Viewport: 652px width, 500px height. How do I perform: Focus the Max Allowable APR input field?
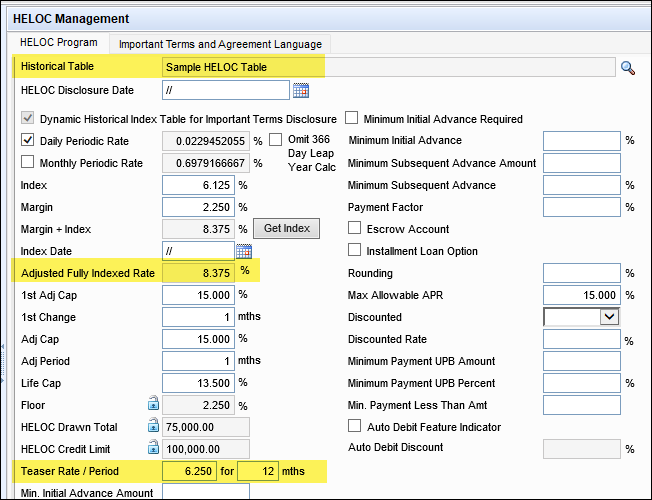click(581, 295)
